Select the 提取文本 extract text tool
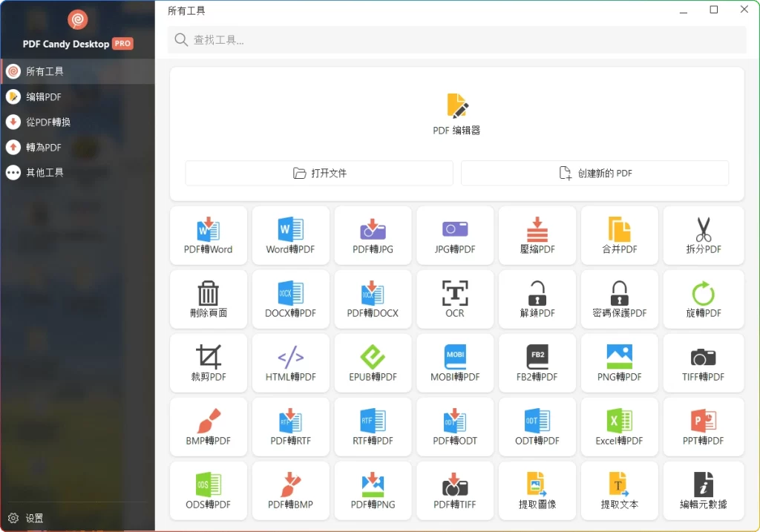This screenshot has width=760, height=532. (x=619, y=490)
